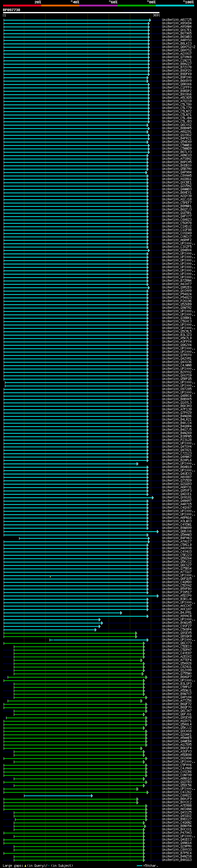Click the purple ~60% legend color bar
Viewport: 197px width, 868px height.
[x=98, y=6]
